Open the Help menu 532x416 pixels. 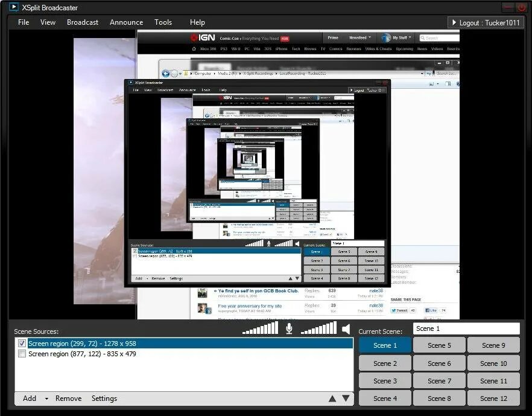(197, 22)
